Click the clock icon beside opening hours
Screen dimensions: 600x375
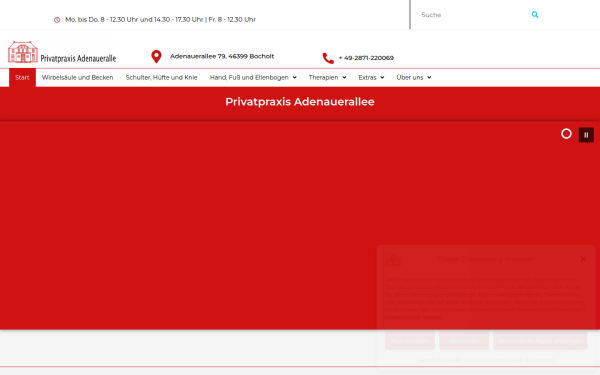coord(57,20)
